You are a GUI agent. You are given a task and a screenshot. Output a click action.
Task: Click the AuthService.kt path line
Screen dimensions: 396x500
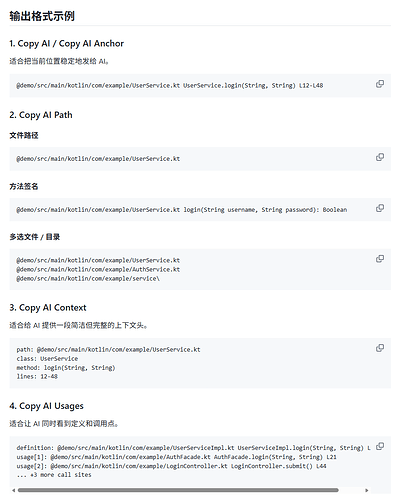(x=98, y=269)
